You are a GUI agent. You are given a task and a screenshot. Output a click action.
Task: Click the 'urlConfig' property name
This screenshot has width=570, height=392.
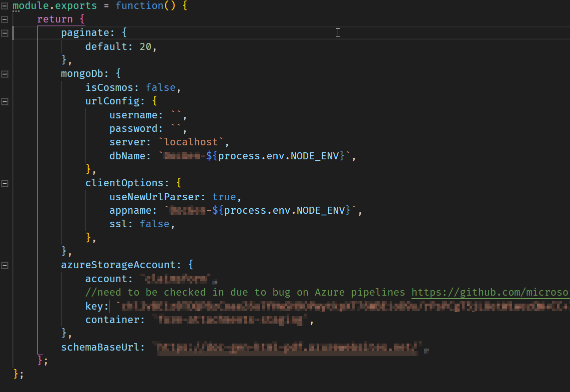pos(112,101)
